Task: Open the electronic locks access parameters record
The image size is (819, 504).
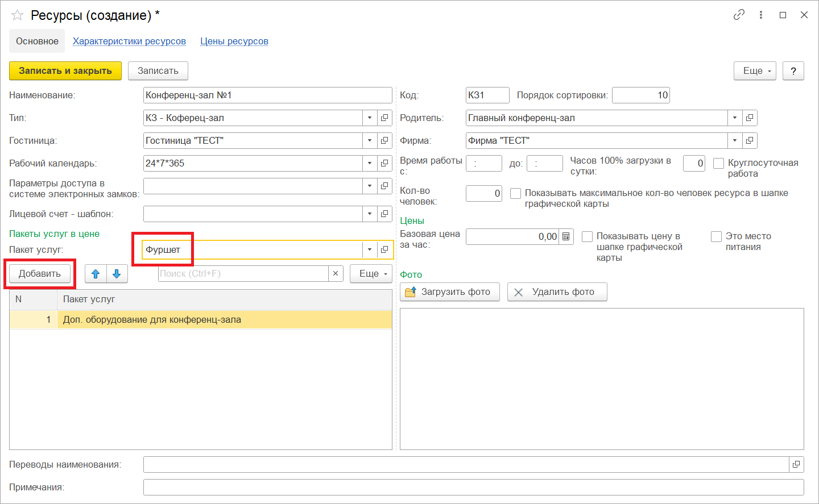Action: tap(384, 186)
